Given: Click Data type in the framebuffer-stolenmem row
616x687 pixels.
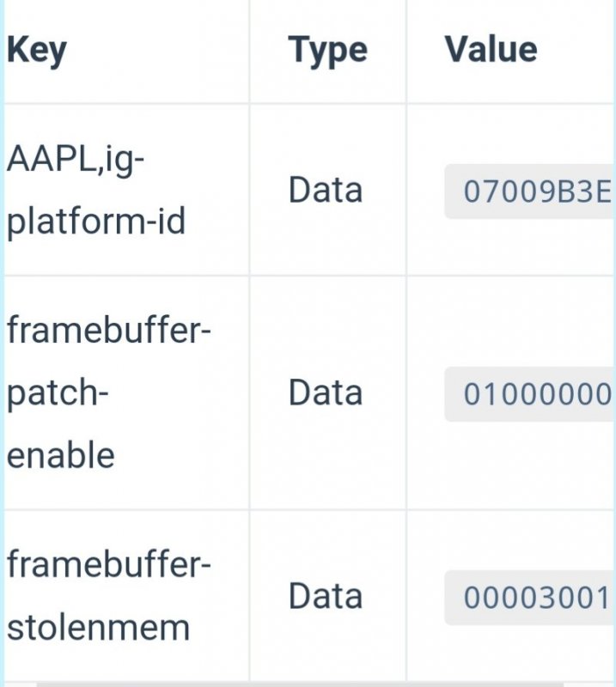Looking at the screenshot, I should click(x=326, y=596).
